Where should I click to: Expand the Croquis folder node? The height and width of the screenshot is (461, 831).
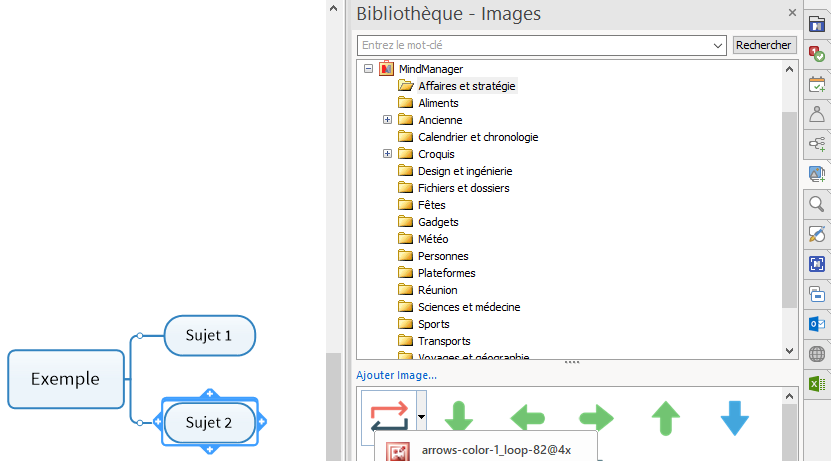point(388,154)
